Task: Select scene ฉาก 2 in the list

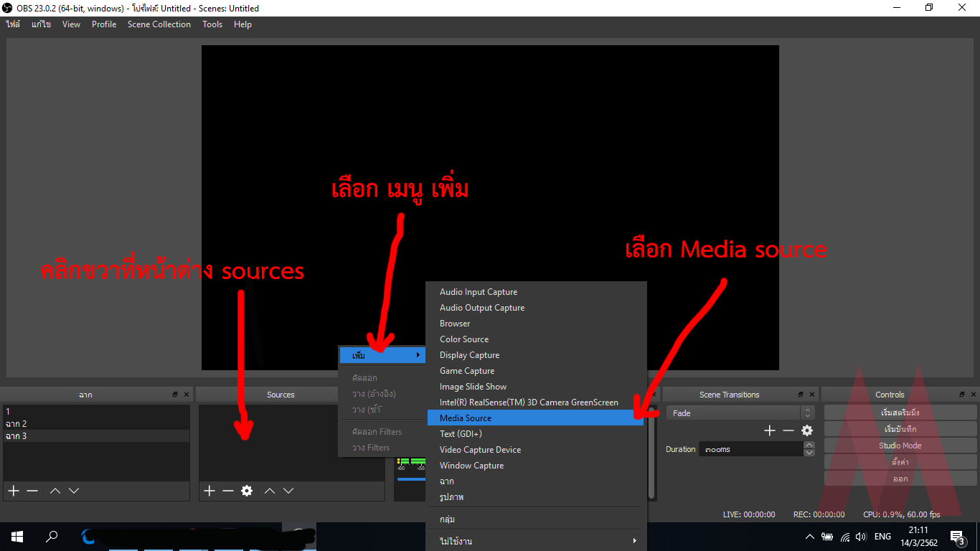Action: pyautogui.click(x=96, y=424)
